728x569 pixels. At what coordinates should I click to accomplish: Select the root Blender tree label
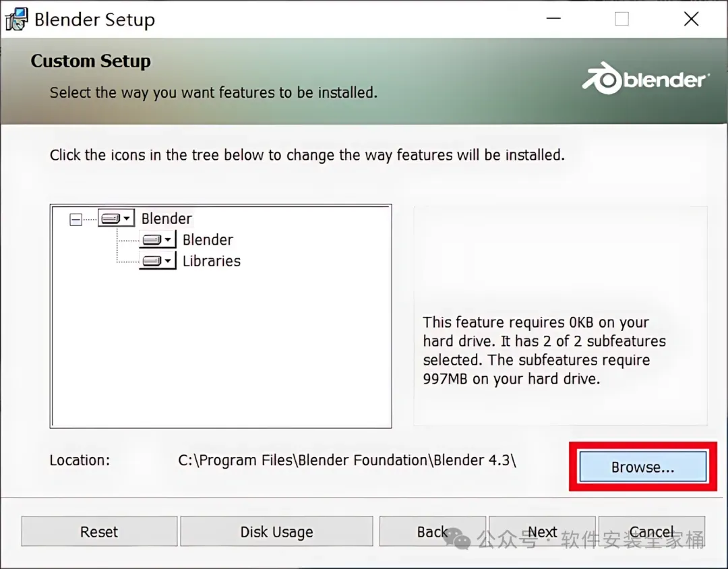click(x=166, y=218)
